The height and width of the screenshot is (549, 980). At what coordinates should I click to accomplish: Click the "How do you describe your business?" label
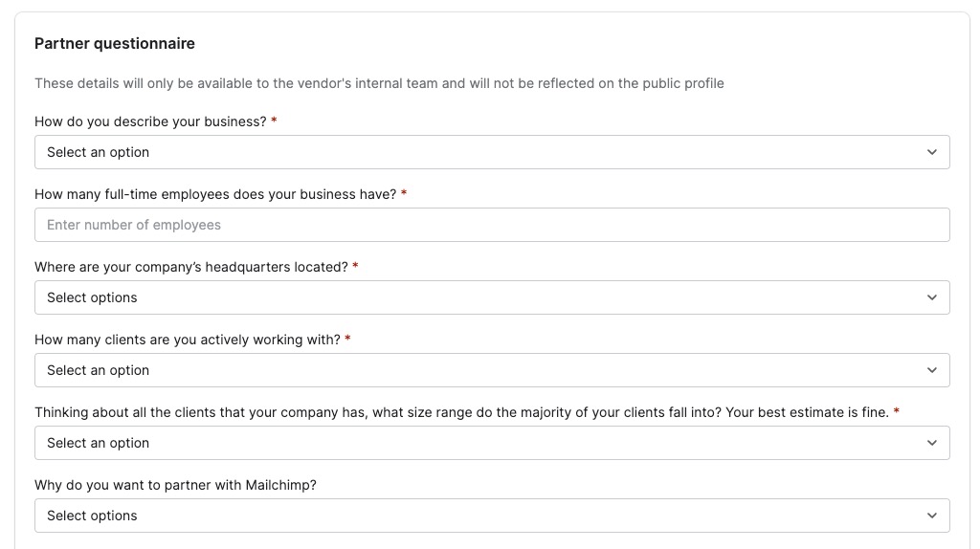pos(150,121)
